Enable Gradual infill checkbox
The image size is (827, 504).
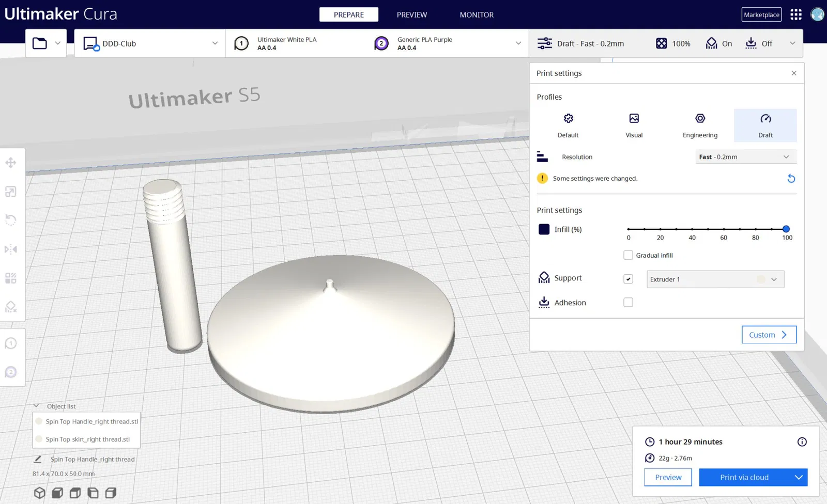pos(628,255)
